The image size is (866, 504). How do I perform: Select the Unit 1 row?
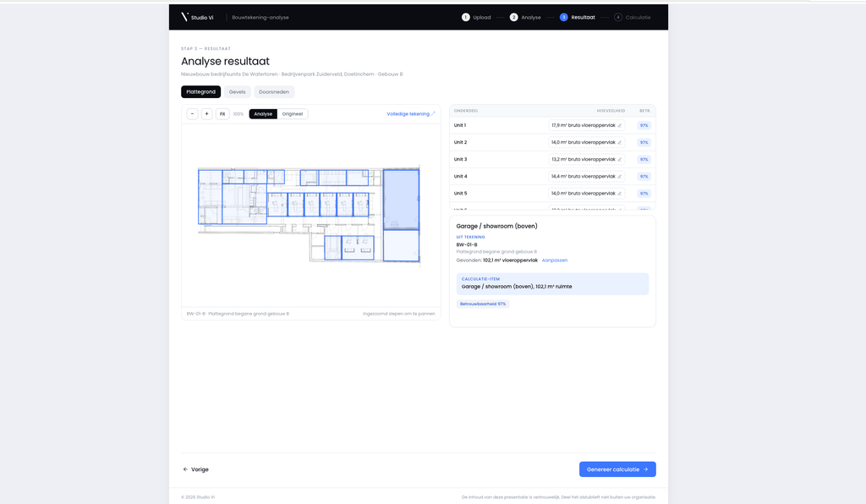[552, 125]
